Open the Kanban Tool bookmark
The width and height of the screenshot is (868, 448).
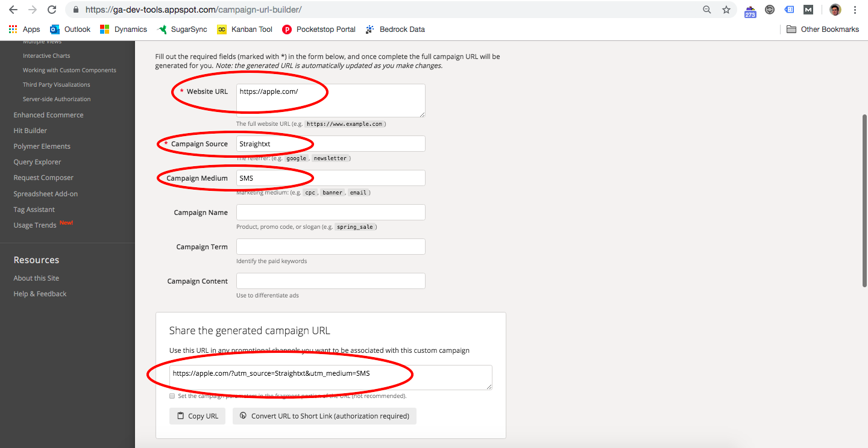tap(244, 29)
